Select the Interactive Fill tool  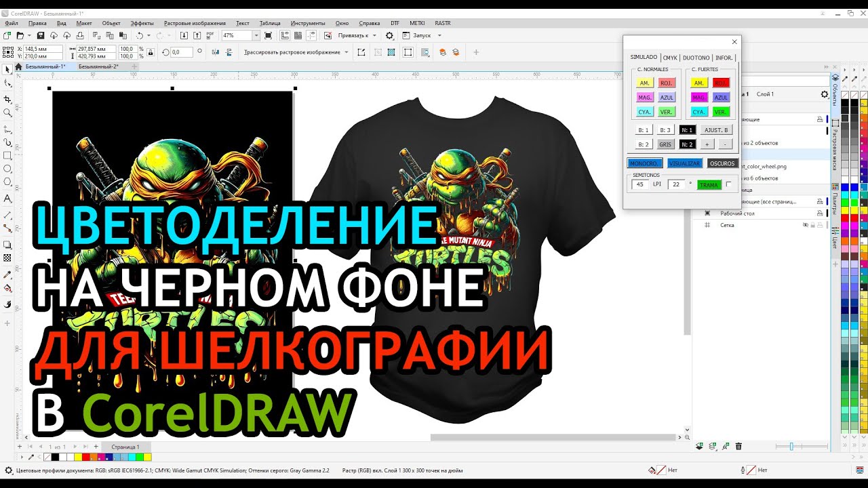(7, 288)
